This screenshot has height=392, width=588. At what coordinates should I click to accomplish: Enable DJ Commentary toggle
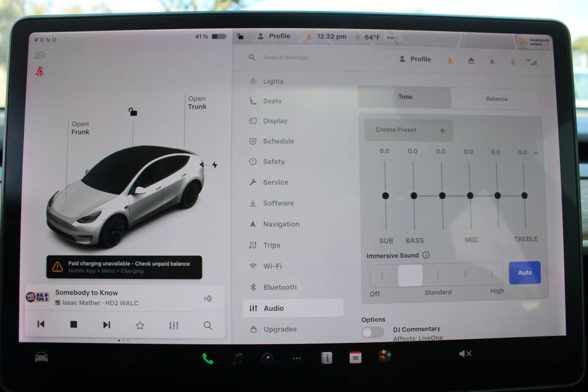pyautogui.click(x=372, y=332)
